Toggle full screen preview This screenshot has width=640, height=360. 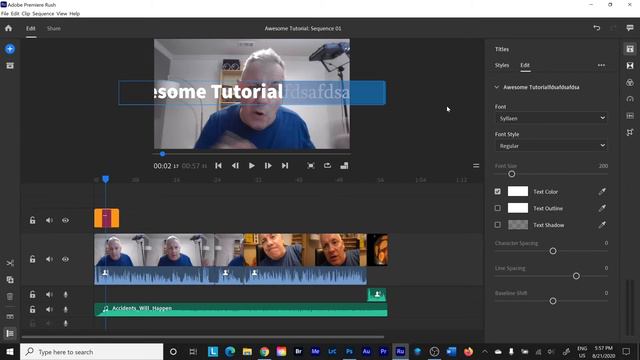tap(311, 166)
